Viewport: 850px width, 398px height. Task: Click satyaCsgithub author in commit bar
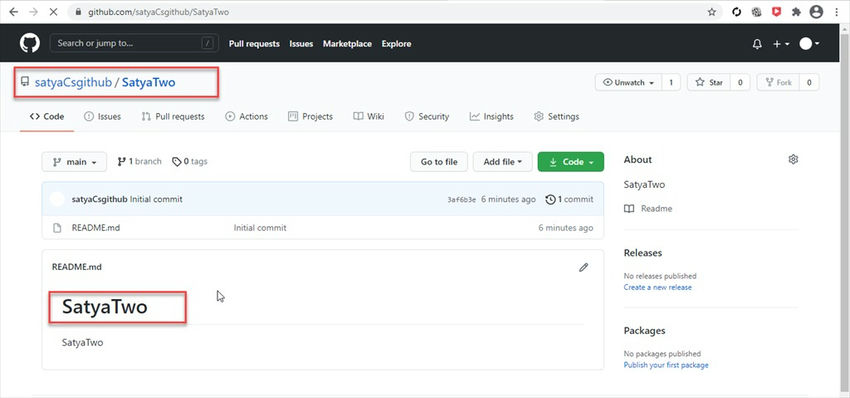pos(99,200)
